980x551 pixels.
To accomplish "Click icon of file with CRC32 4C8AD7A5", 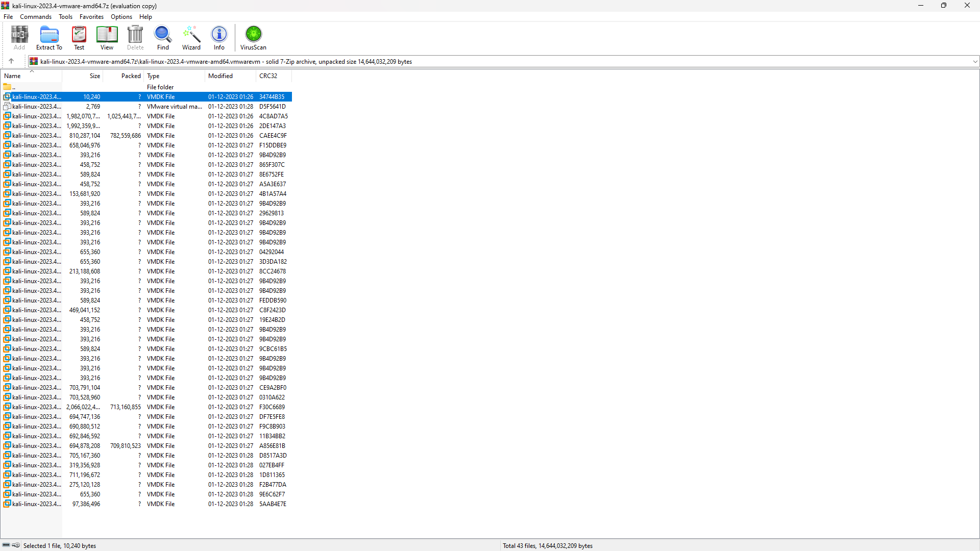I will (7, 116).
